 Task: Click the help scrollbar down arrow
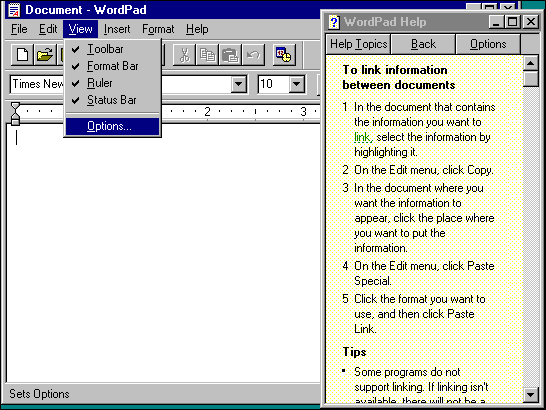click(x=531, y=395)
